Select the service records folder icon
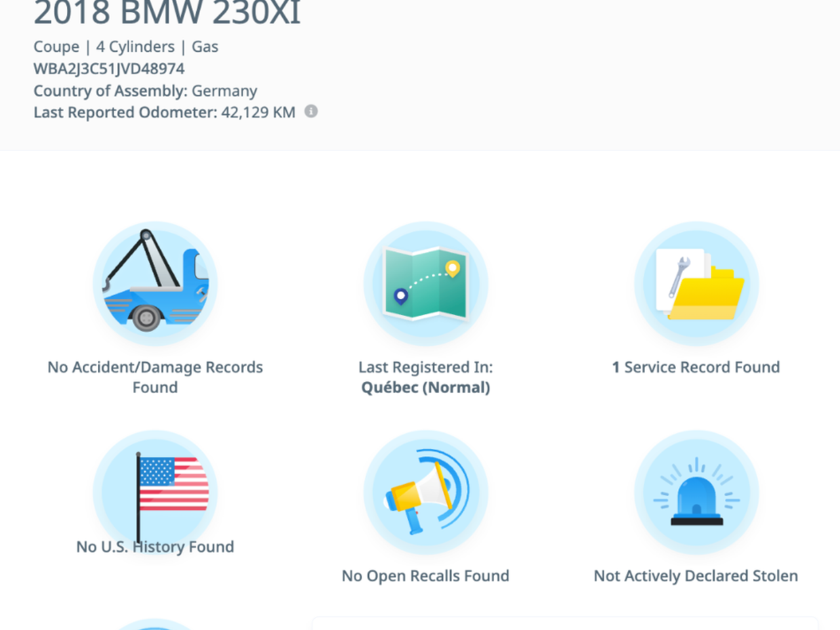This screenshot has height=630, width=840. 696,283
